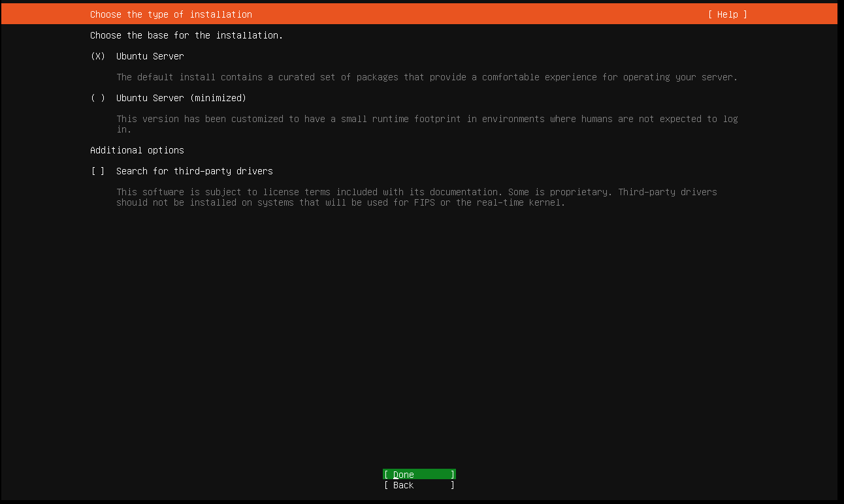Click the 'Additional options' heading
This screenshot has height=504, width=844.
coord(137,150)
